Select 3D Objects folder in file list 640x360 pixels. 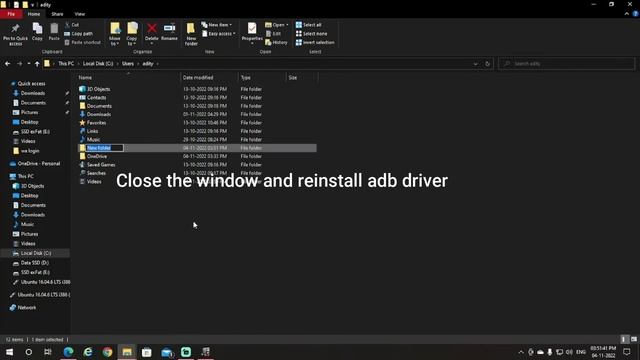[x=98, y=89]
